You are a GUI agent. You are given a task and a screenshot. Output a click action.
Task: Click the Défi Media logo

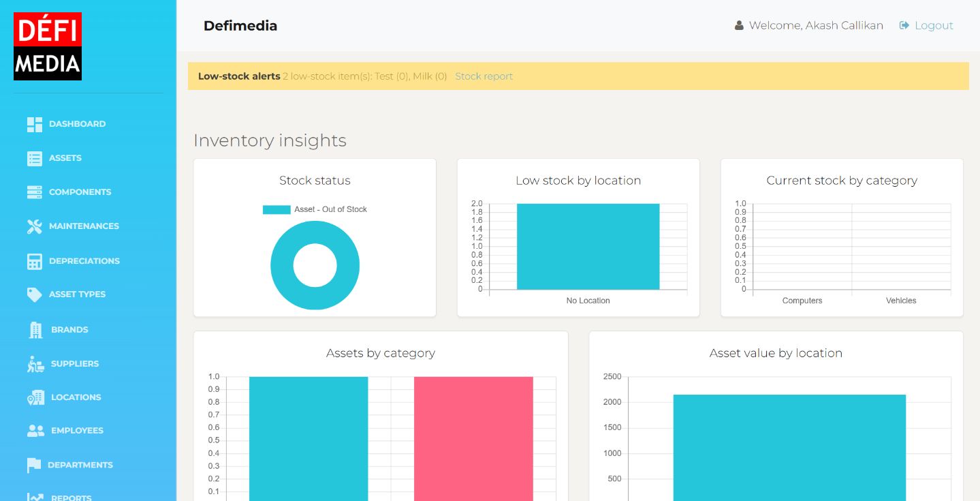[48, 46]
